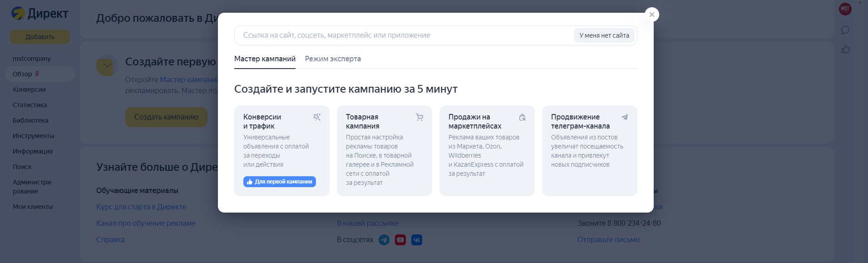Open the В нашей рассылке link
The image size is (868, 263).
368,223
